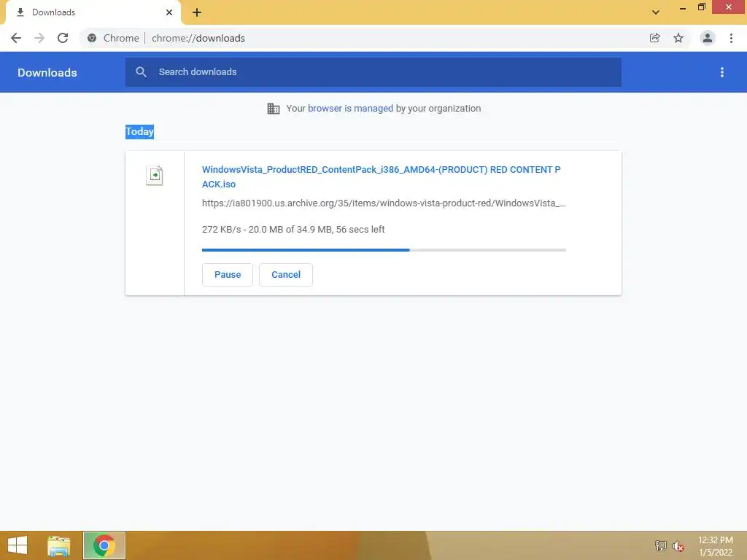
Task: Click the Chrome taskbar icon
Action: point(104,545)
